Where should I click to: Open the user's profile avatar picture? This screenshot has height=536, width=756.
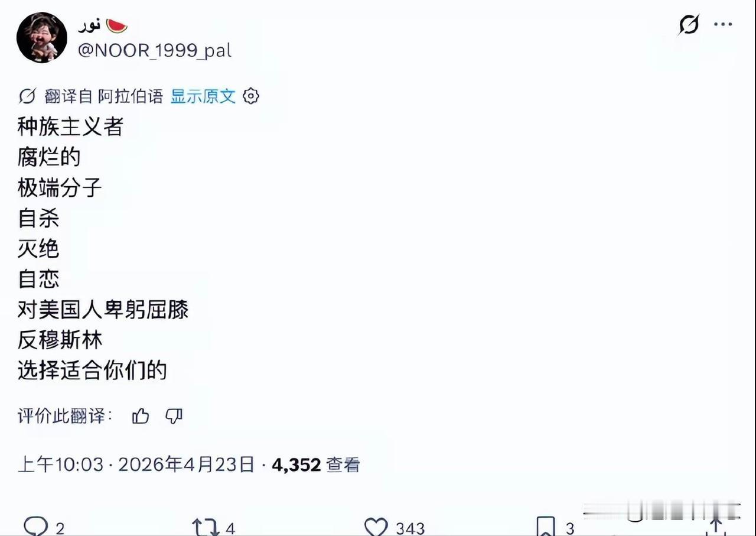41,37
